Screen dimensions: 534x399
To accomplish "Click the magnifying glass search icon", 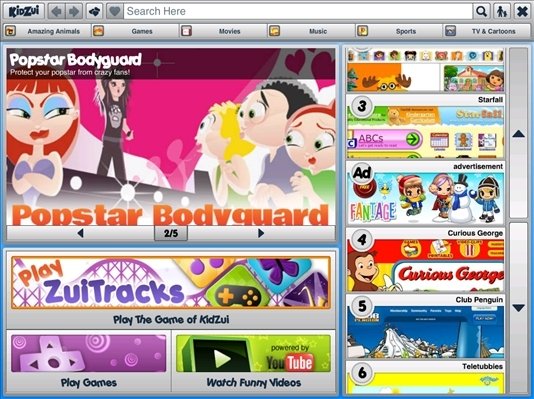I will click(x=481, y=12).
